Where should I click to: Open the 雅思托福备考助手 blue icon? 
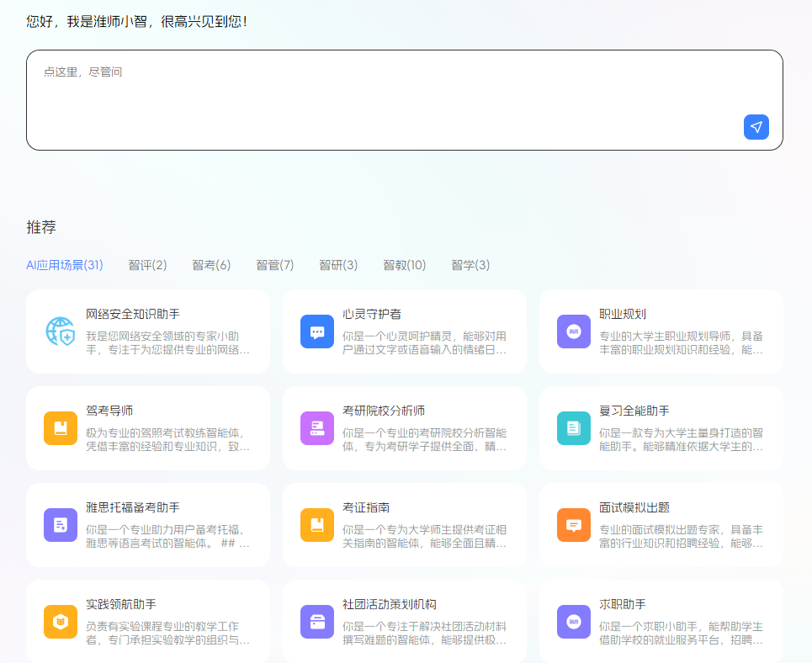[x=60, y=525]
